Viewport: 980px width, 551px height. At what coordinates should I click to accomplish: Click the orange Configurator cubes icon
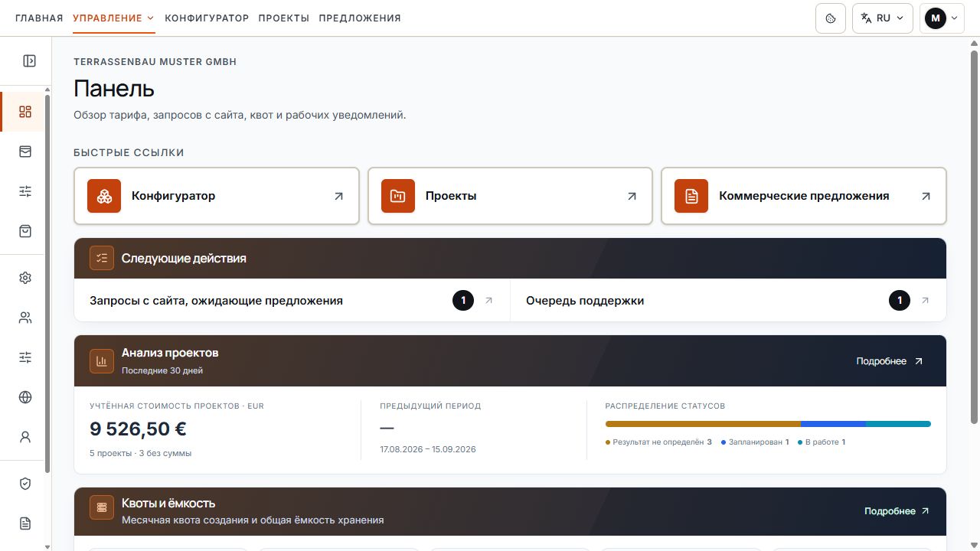tap(104, 196)
